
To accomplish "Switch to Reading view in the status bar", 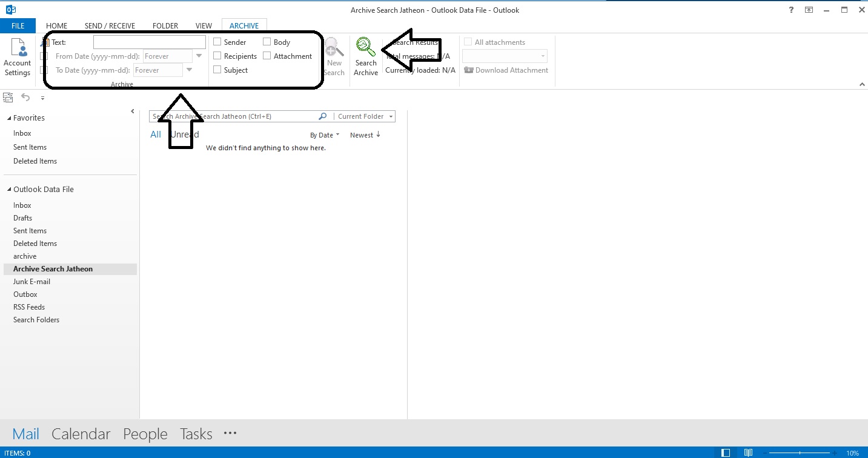I will point(749,453).
